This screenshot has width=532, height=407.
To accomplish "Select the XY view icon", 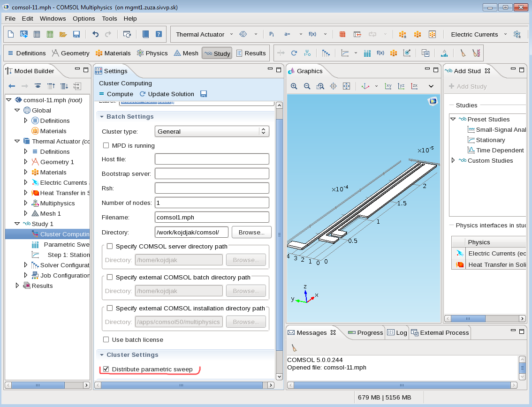I will coord(388,86).
